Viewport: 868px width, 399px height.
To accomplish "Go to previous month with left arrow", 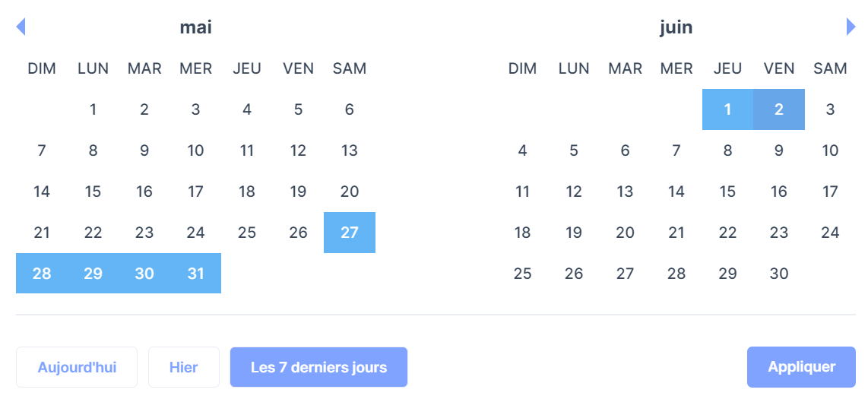I will click(x=21, y=27).
